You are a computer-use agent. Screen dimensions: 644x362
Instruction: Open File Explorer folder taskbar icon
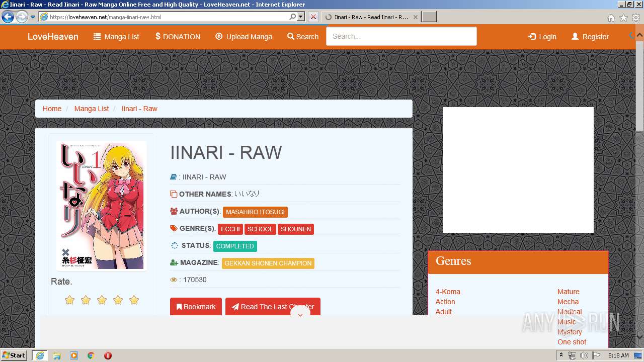(x=57, y=355)
